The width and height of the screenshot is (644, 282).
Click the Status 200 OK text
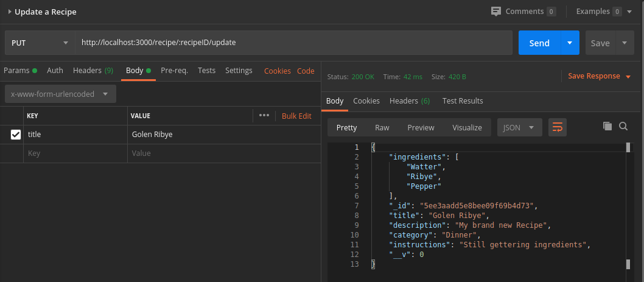tap(351, 77)
